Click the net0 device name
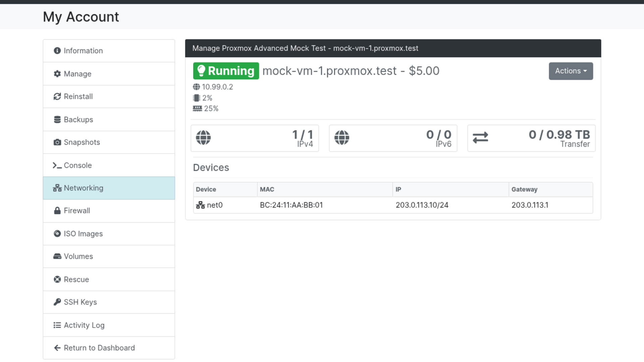 (x=215, y=205)
